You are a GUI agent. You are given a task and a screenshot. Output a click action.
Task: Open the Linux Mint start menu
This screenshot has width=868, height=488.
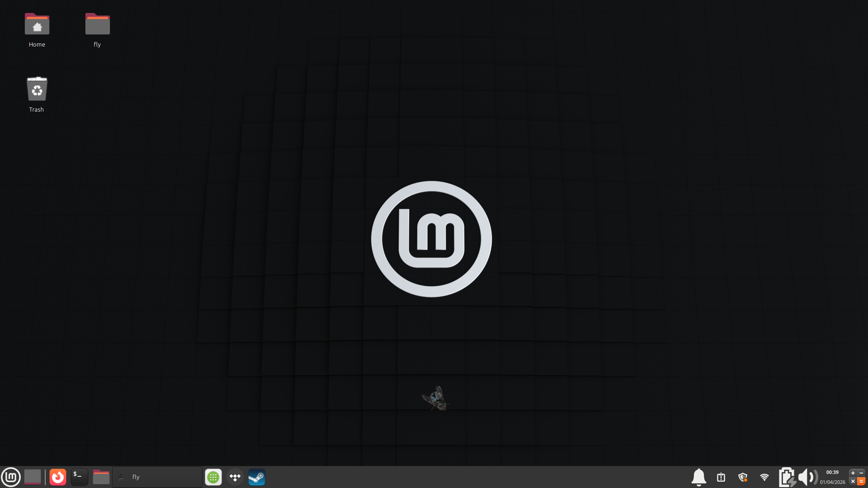coord(11,477)
